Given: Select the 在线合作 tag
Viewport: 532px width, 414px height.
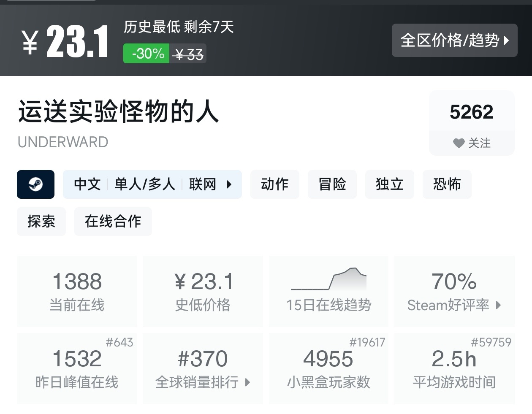Looking at the screenshot, I should (113, 222).
